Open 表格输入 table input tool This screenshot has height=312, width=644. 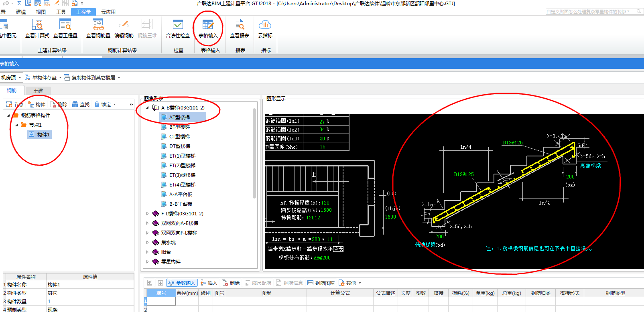pos(208,29)
